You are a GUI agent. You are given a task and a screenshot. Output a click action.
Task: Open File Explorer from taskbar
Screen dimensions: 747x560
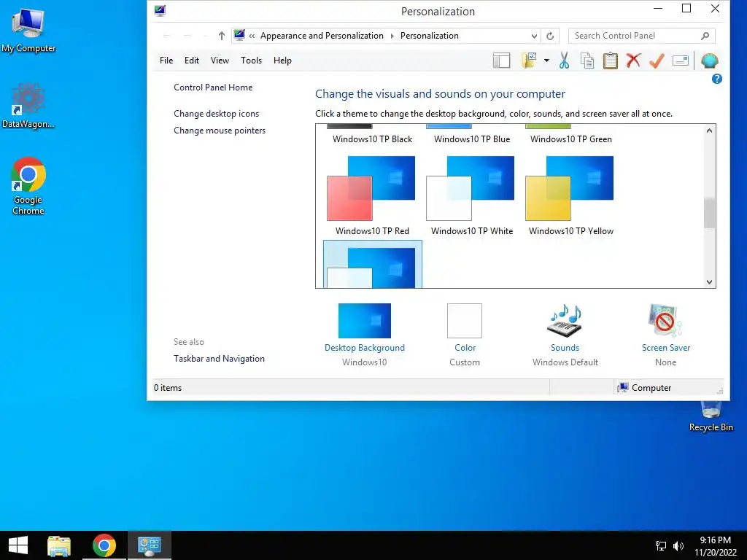coord(59,545)
